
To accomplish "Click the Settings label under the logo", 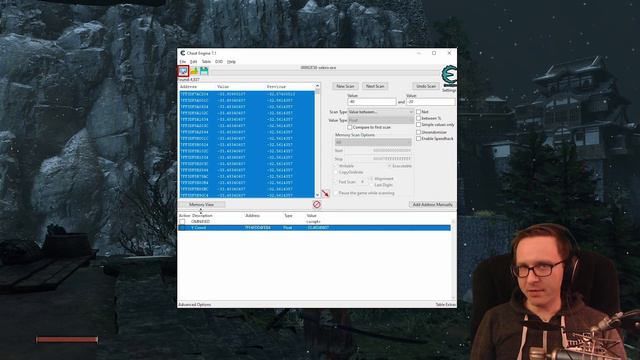I will tap(449, 90).
